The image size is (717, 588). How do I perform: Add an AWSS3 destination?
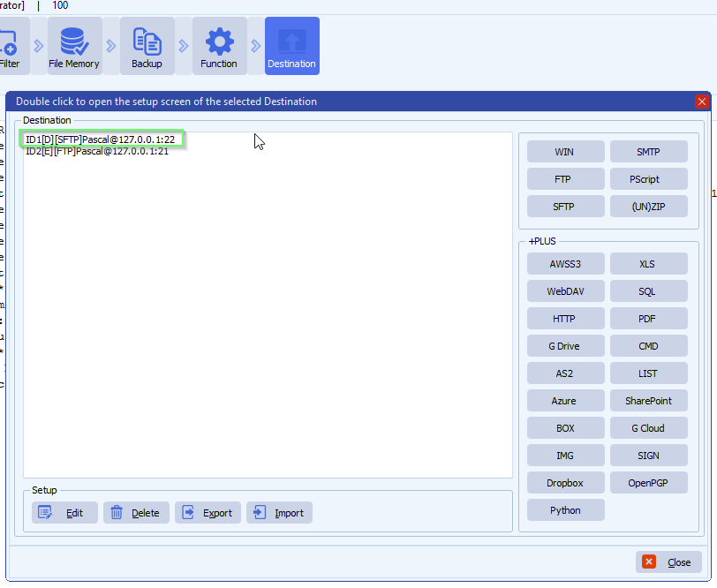[566, 264]
